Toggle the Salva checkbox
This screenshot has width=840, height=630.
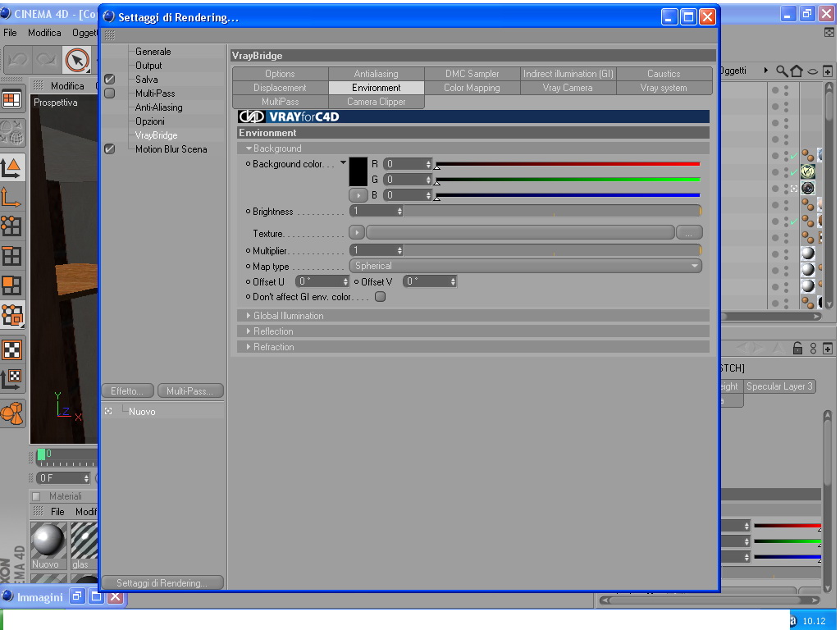tap(110, 80)
